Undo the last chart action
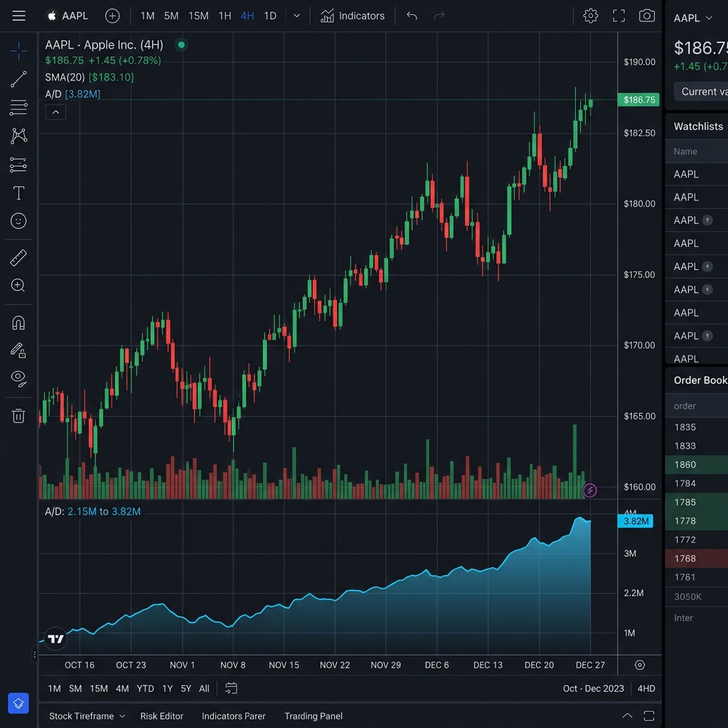Viewport: 728px width, 728px height. [x=412, y=16]
